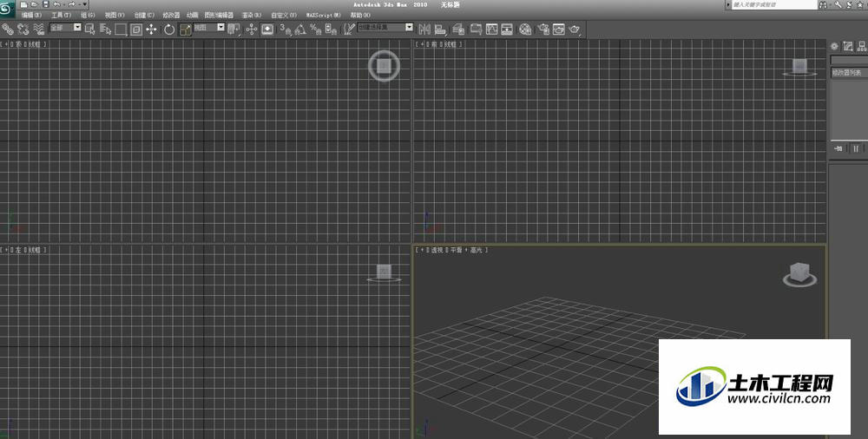Toggle Keyboard Shortcut Override

(x=267, y=29)
